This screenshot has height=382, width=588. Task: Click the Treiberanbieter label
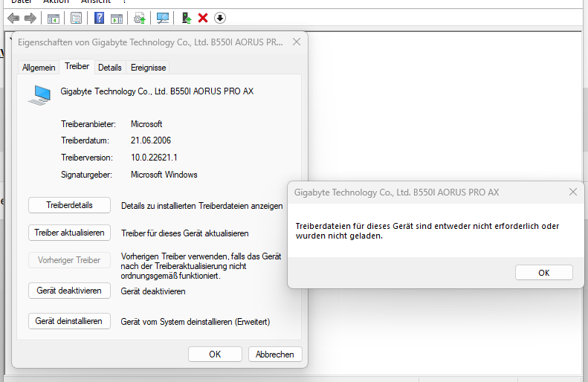[x=88, y=124]
